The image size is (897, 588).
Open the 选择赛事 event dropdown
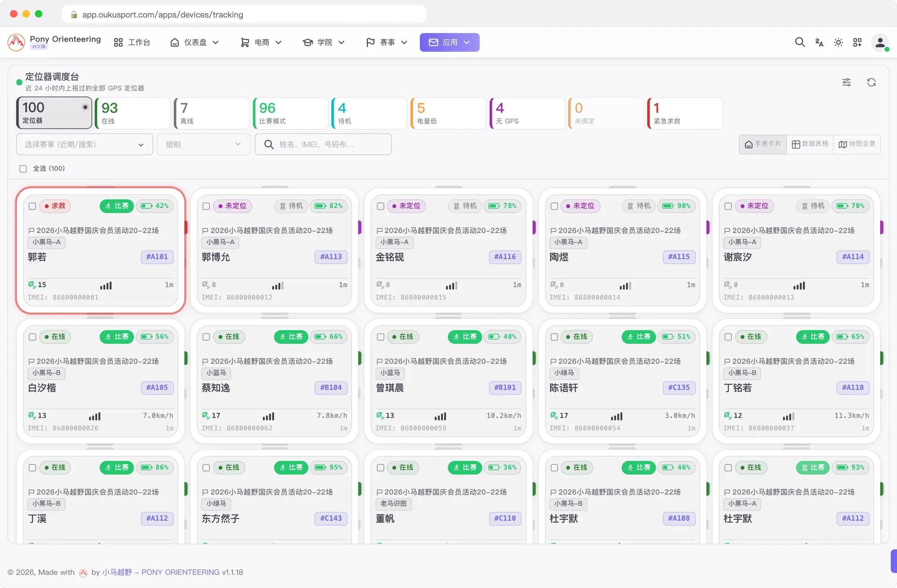tap(85, 144)
